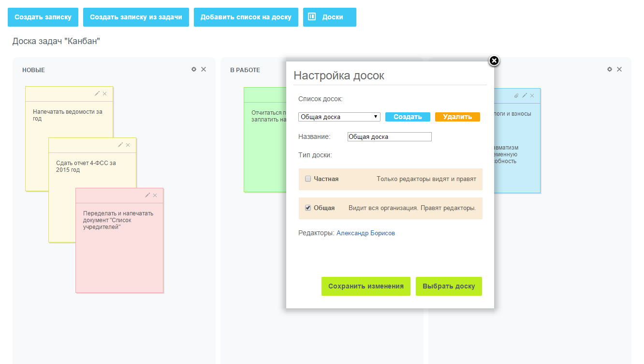The image size is (644, 364).
Task: Open the 'Список досок' dropdown
Action: [x=339, y=117]
